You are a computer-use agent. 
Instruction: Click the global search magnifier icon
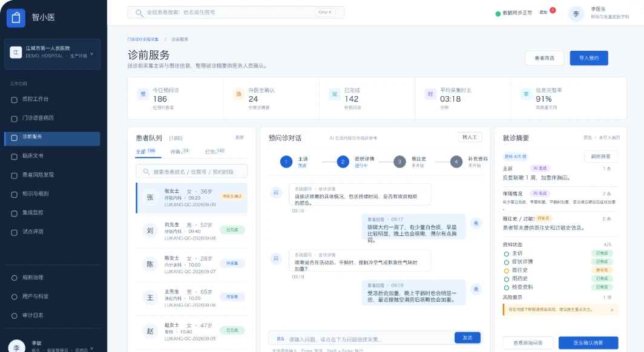(139, 13)
